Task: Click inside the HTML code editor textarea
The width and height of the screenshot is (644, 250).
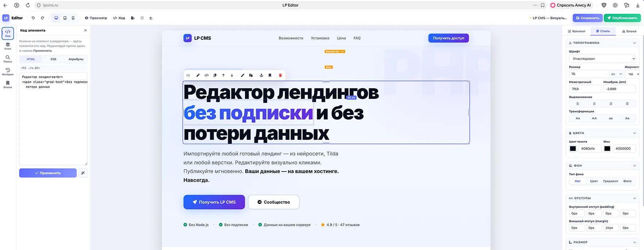Action: click(x=53, y=119)
